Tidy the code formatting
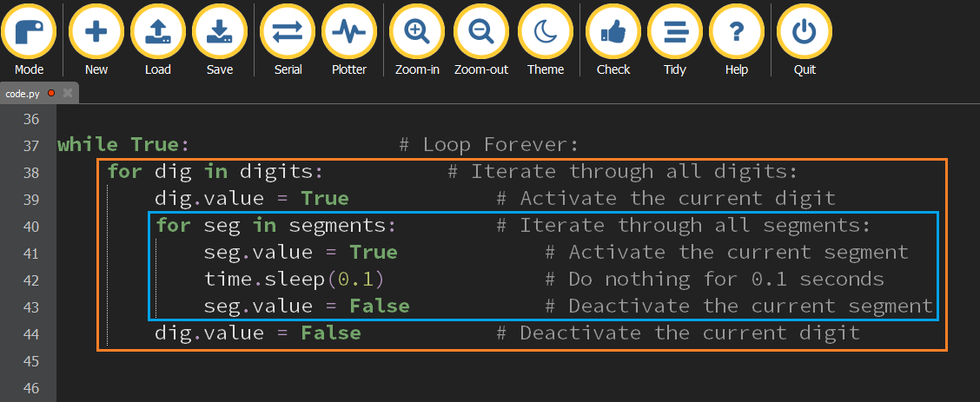 coord(675,32)
